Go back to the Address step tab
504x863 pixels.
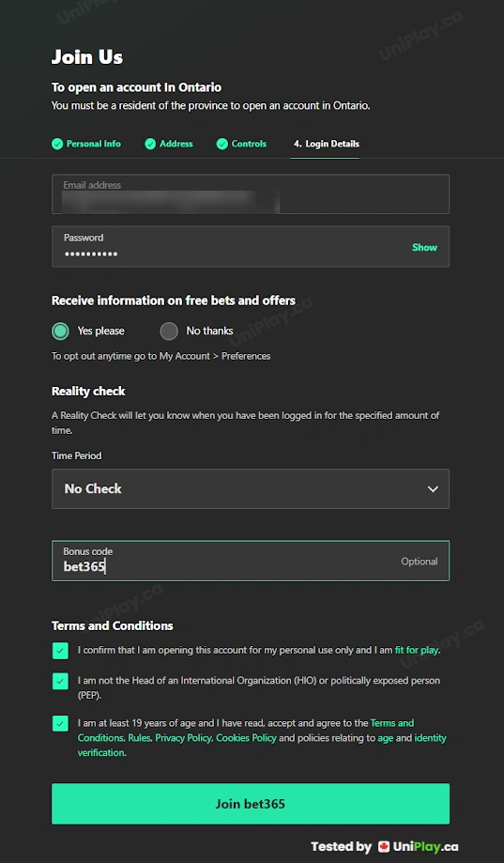[168, 144]
